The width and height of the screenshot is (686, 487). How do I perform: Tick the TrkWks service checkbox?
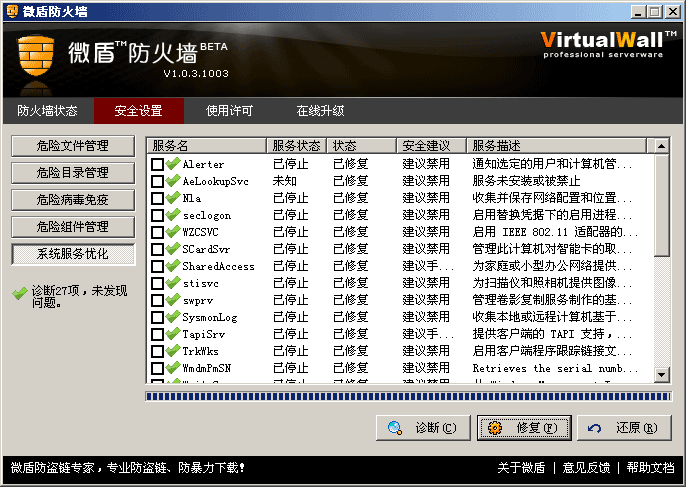point(158,351)
